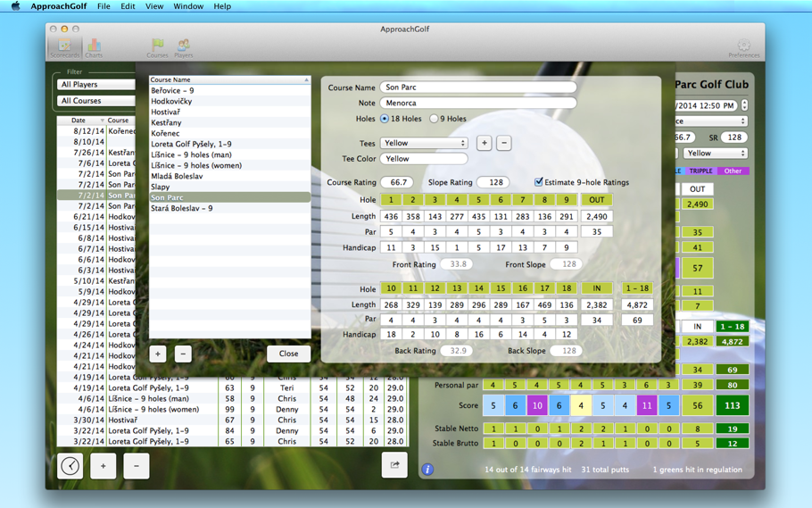Click the clock icon button below the scorecard list

(x=70, y=465)
